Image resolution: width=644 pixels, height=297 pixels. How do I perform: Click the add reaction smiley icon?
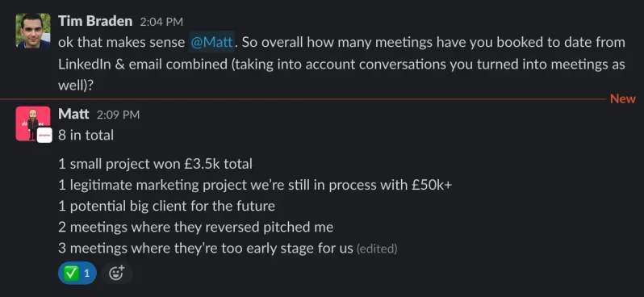116,273
